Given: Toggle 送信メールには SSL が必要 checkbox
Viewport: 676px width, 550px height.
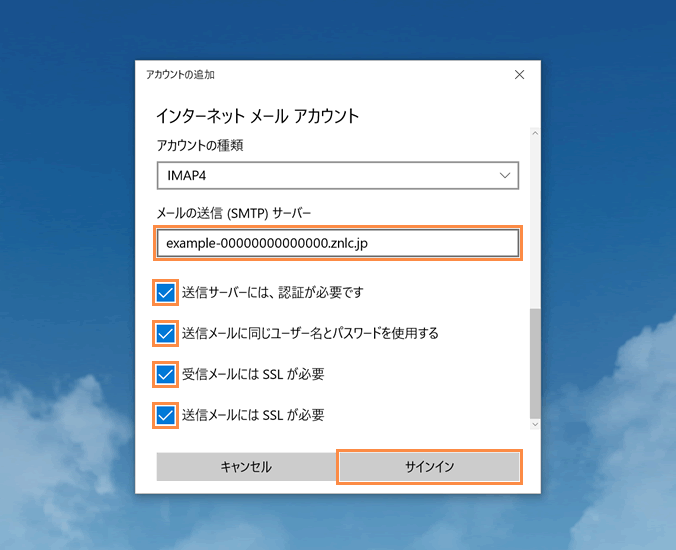Looking at the screenshot, I should 166,416.
